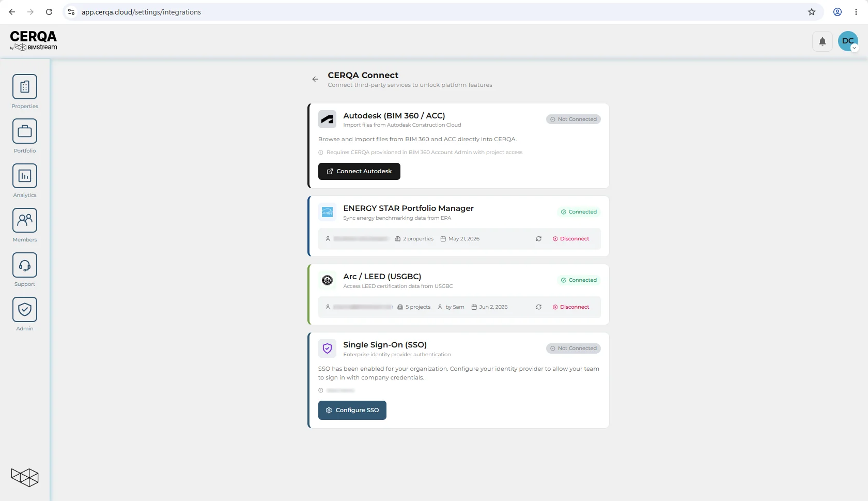Click 'Autodesk (BIM 360 / ACC)' heading

pos(394,116)
